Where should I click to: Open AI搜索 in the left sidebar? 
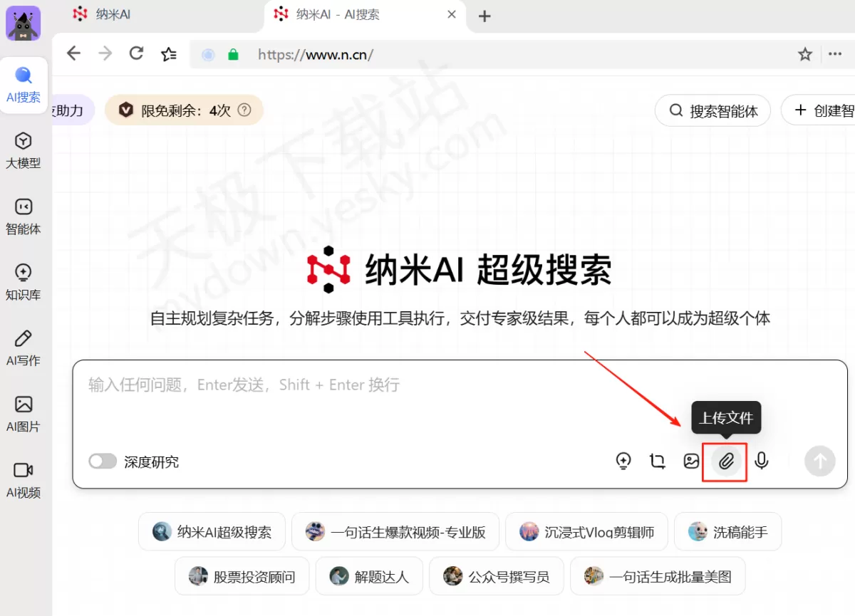24,85
